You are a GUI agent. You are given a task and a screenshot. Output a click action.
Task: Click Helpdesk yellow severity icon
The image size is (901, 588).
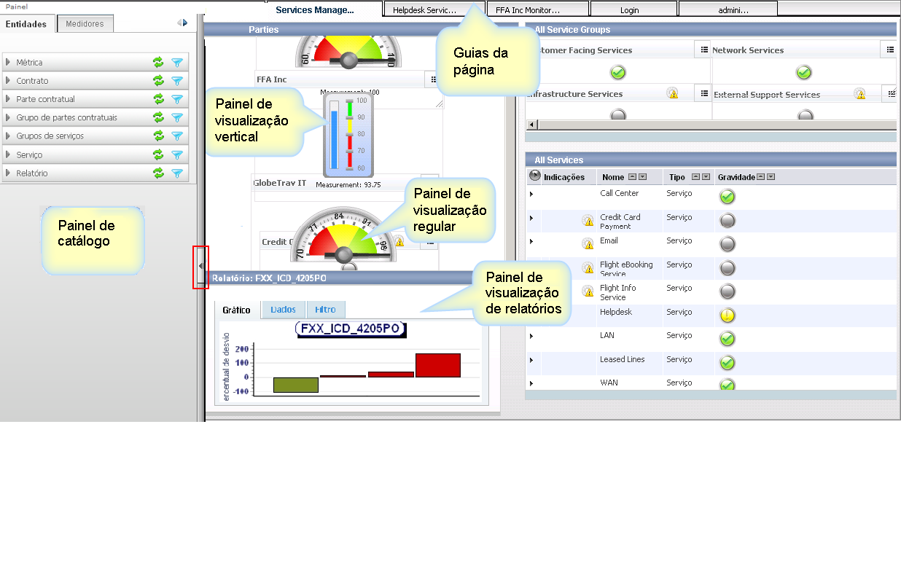click(727, 315)
